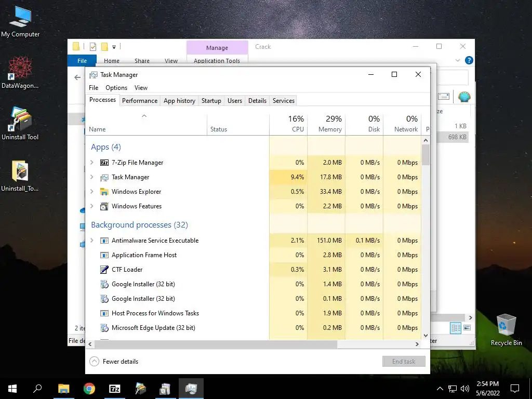The image size is (532, 399).
Task: Click the Microsoft Edge Update icon
Action: (104, 328)
